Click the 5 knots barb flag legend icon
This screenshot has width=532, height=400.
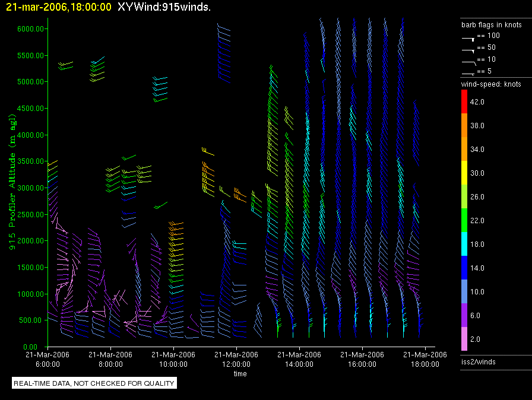pyautogui.click(x=468, y=74)
